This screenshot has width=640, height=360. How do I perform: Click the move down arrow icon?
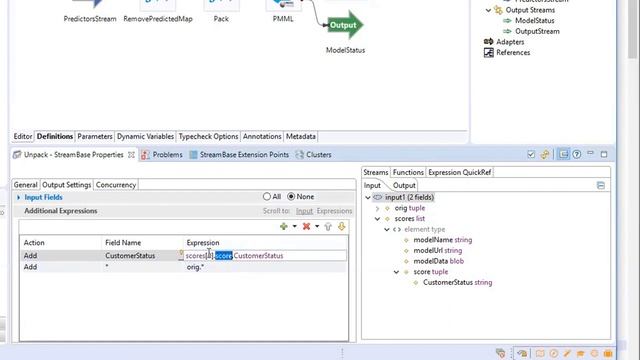click(342, 227)
